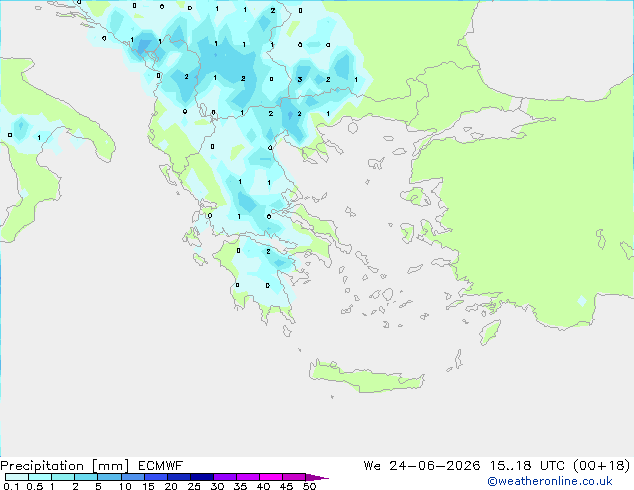Open the weatheronline.co.uk copyright link
Viewport: 634px width, 490px height.
[550, 481]
